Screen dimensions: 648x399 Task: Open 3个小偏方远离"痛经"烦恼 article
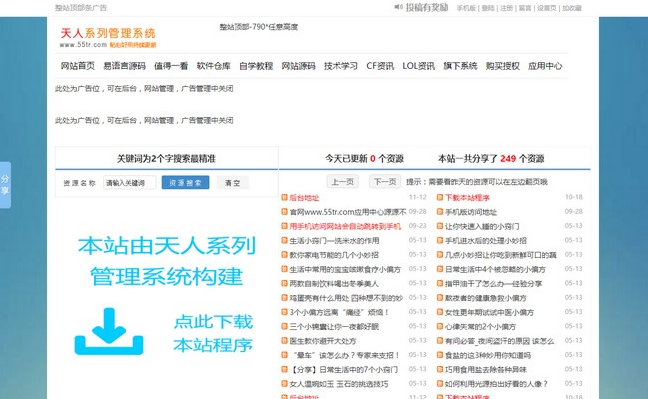click(x=339, y=312)
